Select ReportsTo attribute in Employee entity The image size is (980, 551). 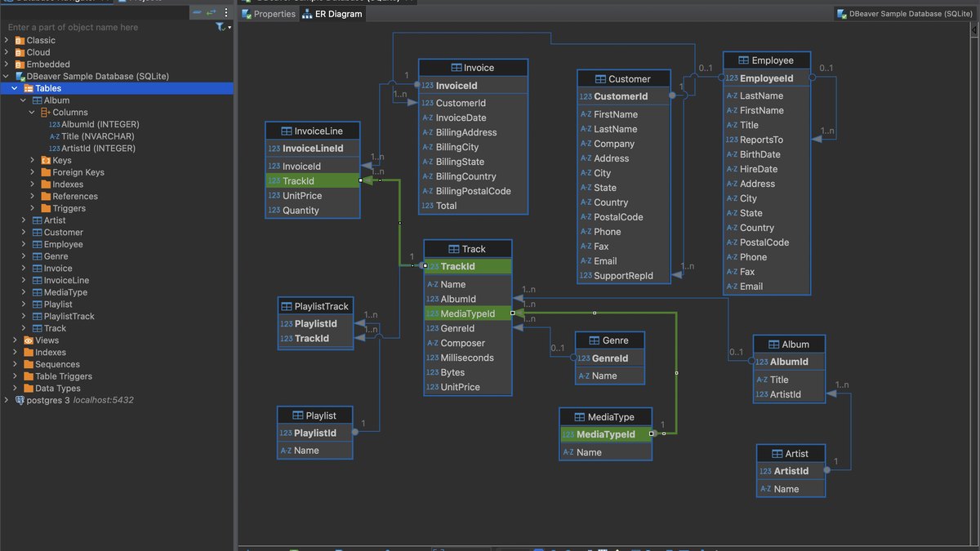pos(767,140)
